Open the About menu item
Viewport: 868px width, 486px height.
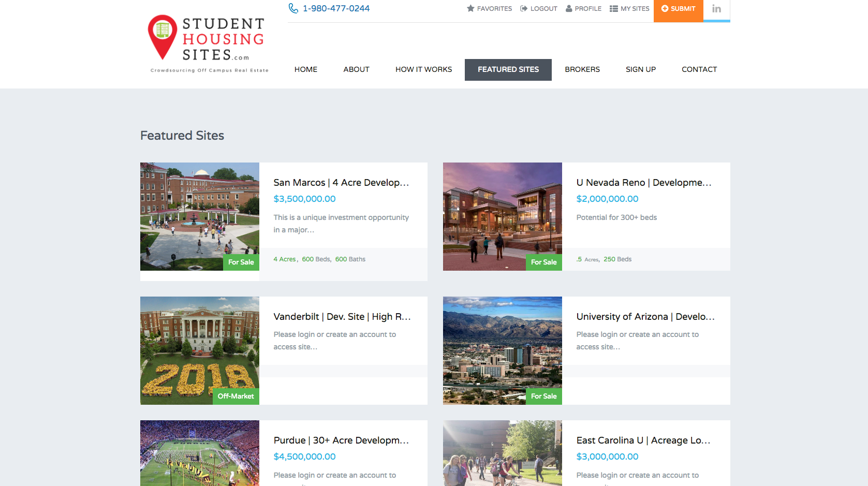[x=357, y=69]
